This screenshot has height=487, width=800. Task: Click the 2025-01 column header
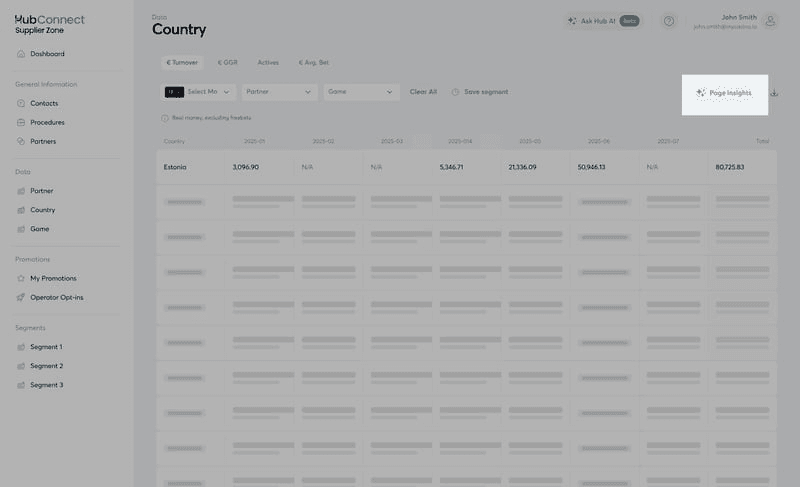click(x=254, y=141)
